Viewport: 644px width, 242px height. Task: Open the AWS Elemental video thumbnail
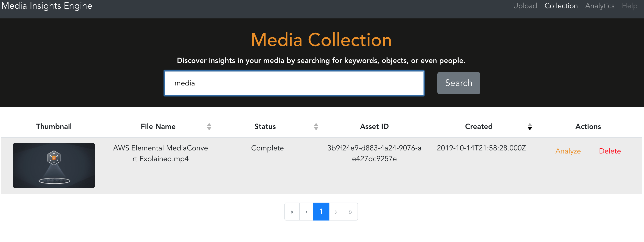pyautogui.click(x=54, y=166)
